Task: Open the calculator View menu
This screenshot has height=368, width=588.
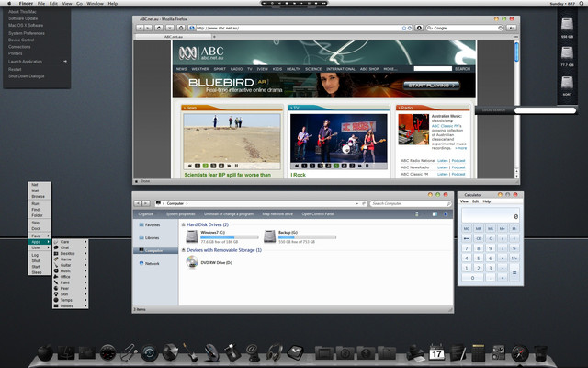Action: coord(464,201)
